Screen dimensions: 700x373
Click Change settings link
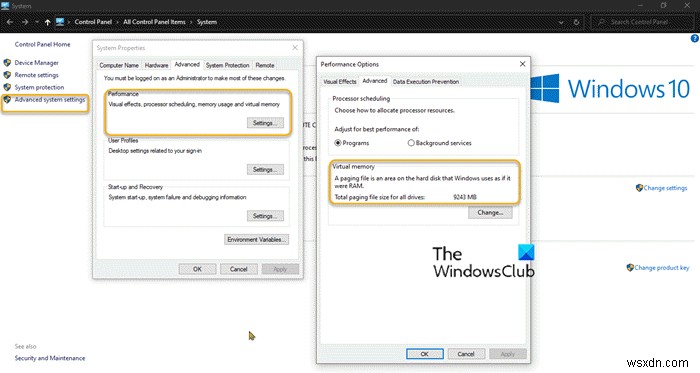click(x=665, y=188)
